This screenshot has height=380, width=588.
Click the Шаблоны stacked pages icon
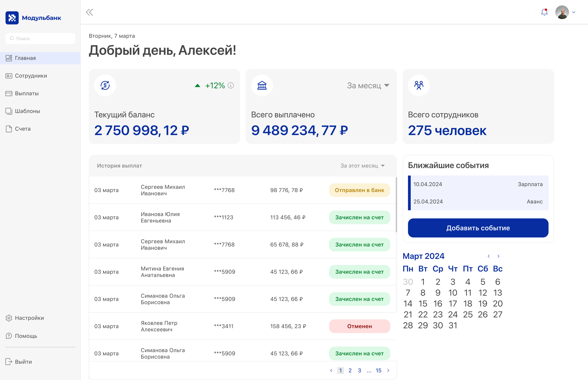[9, 111]
